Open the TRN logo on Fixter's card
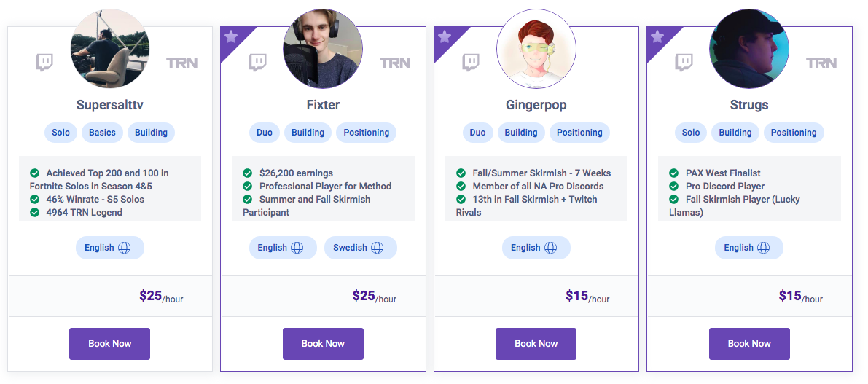This screenshot has height=384, width=868. click(x=395, y=63)
